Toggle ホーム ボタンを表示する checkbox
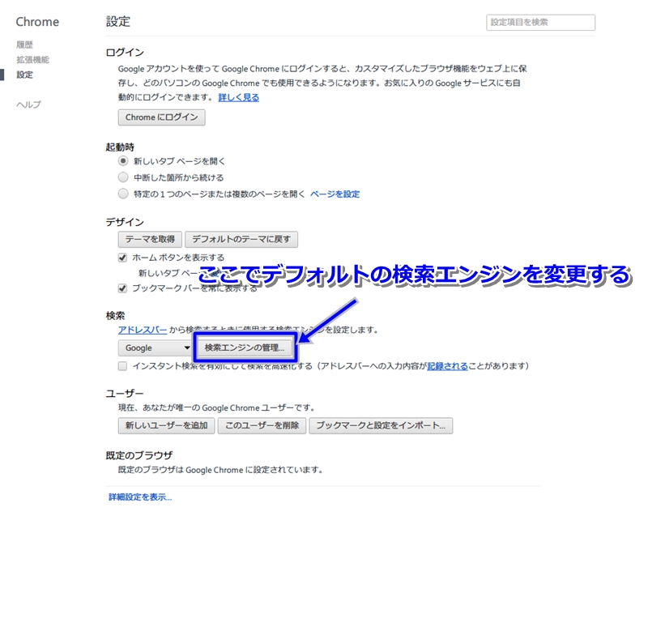648x644 pixels. pos(122,258)
